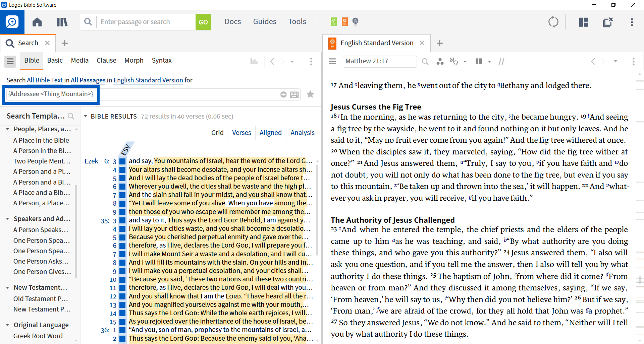Screen dimensions: 644x344
Task: Click English Standard Version search link
Action: coord(148,80)
